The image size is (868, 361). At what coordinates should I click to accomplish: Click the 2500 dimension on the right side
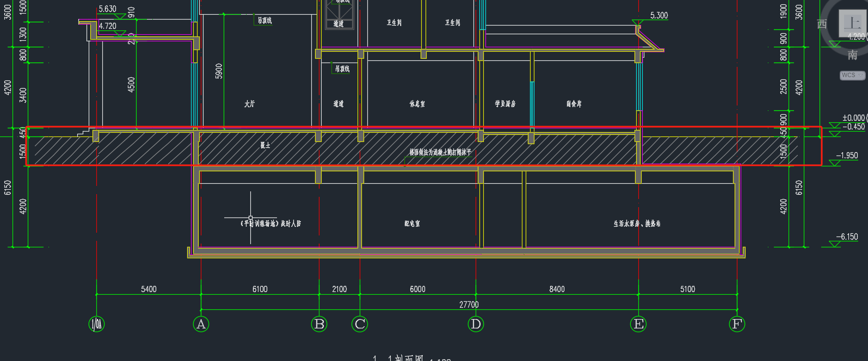click(x=783, y=86)
